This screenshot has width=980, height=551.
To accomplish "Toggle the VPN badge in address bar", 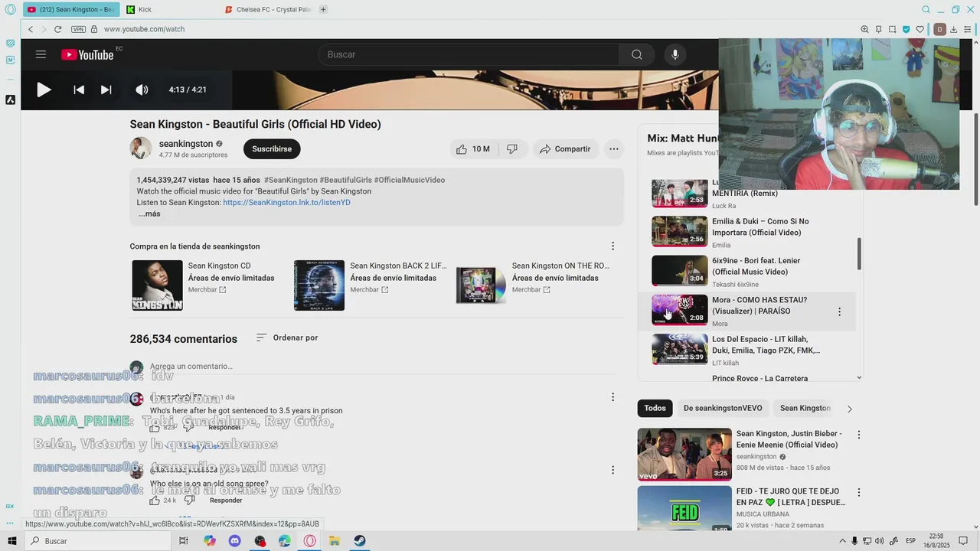I will coord(78,29).
